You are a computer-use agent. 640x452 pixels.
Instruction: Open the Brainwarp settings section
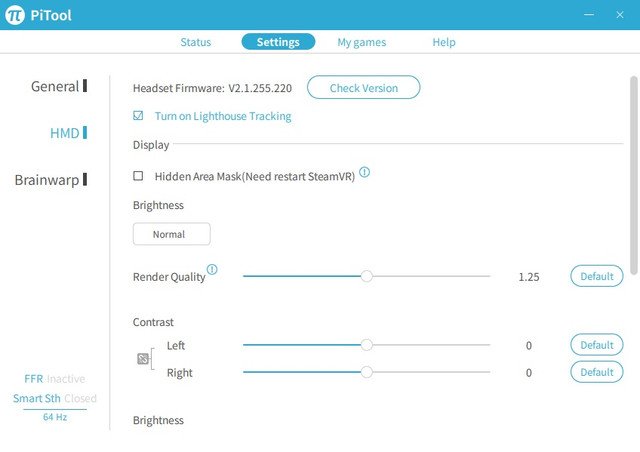point(51,180)
